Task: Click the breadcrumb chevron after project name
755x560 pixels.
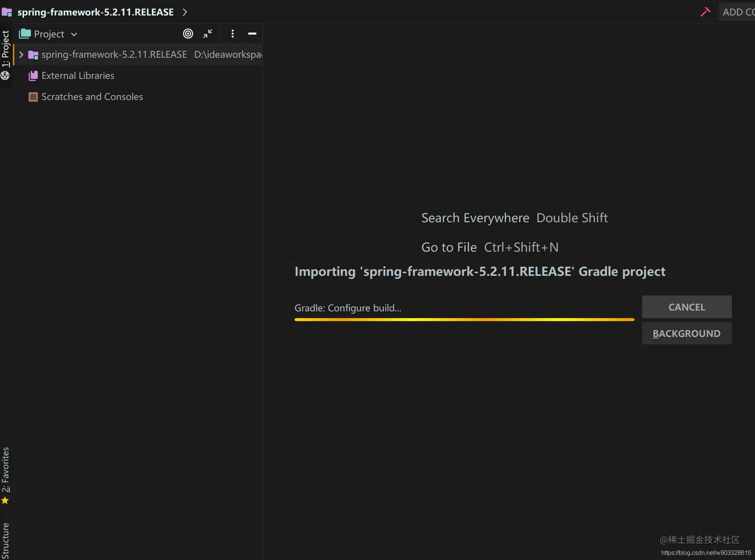Action: (185, 12)
